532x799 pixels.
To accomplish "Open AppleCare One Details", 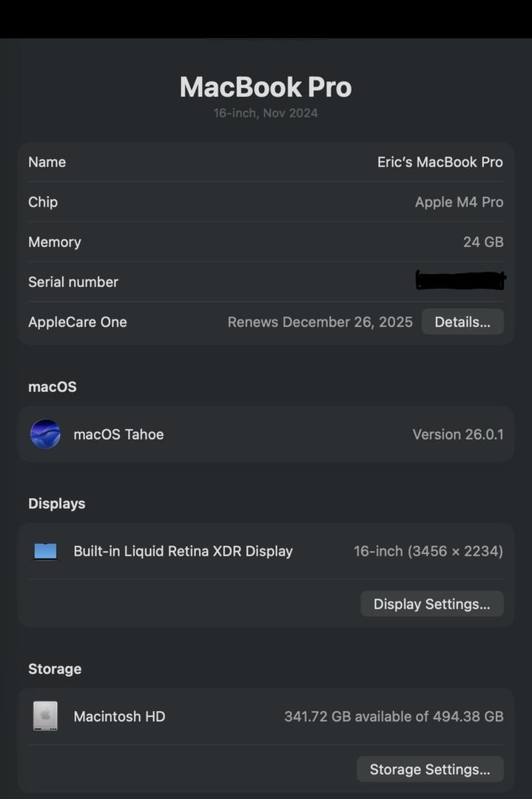I will point(462,322).
